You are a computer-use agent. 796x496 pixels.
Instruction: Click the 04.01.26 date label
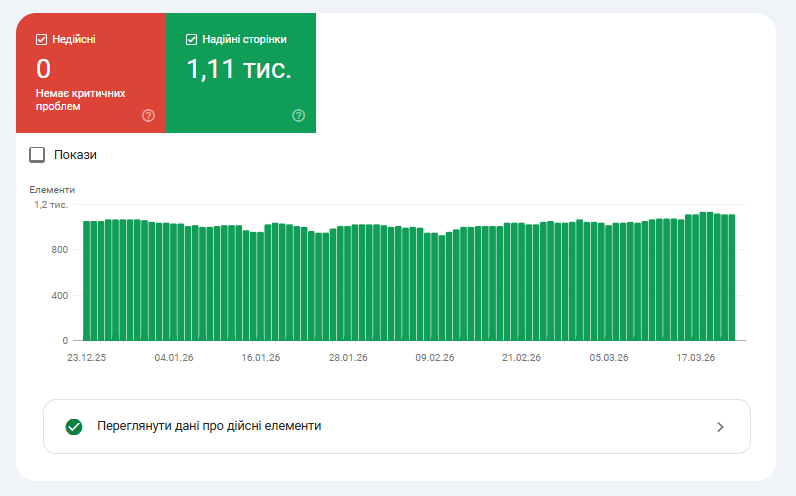pyautogui.click(x=174, y=358)
